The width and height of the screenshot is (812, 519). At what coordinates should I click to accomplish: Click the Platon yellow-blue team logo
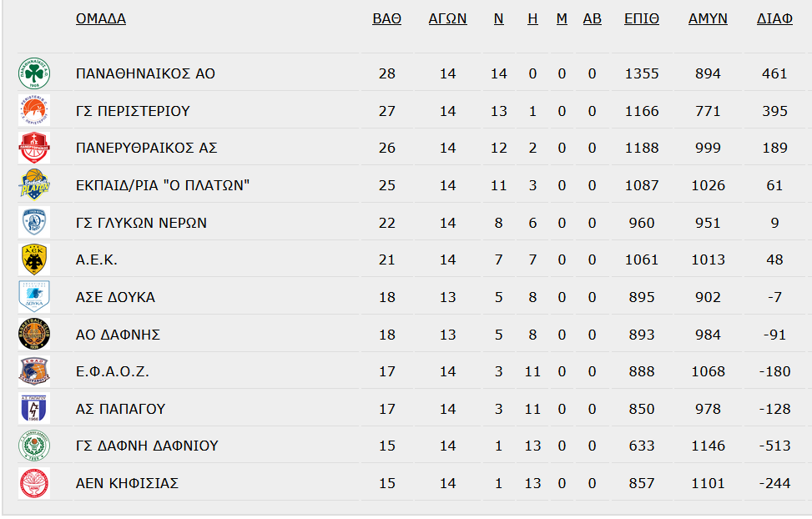pos(34,185)
